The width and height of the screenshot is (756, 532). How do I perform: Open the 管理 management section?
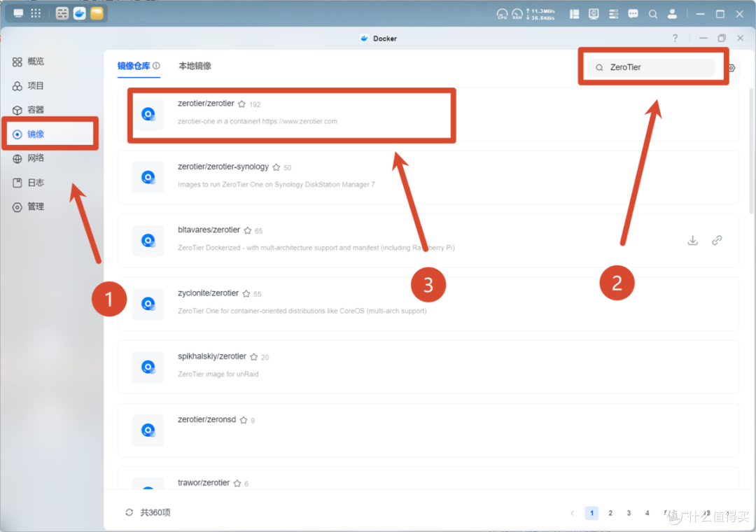point(29,206)
